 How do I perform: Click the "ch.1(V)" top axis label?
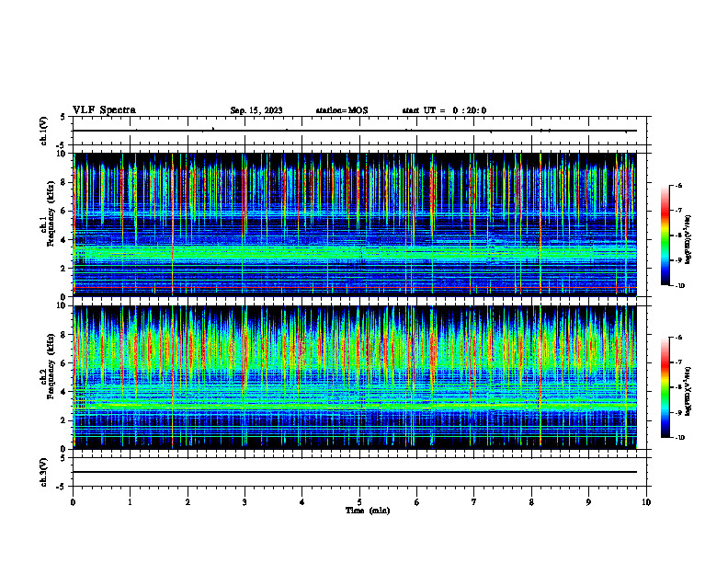(43, 131)
